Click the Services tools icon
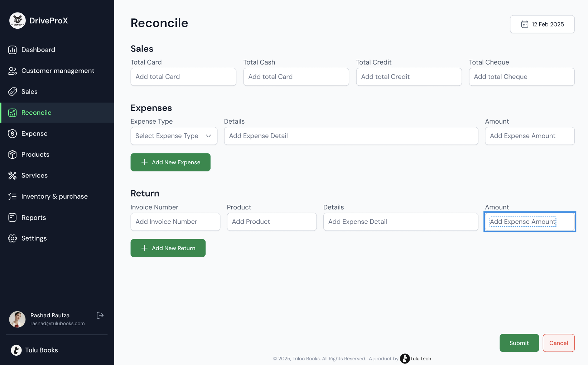Viewport: 588px width, 365px height. pos(13,176)
